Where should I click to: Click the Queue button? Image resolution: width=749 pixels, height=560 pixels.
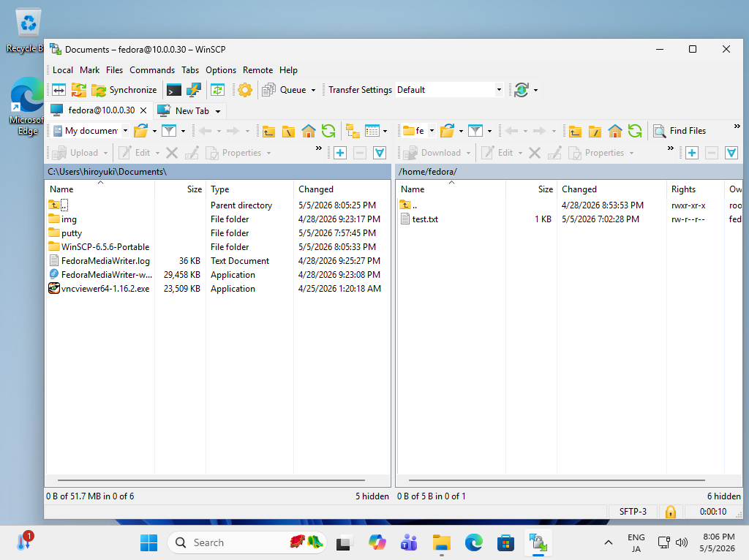coord(285,90)
